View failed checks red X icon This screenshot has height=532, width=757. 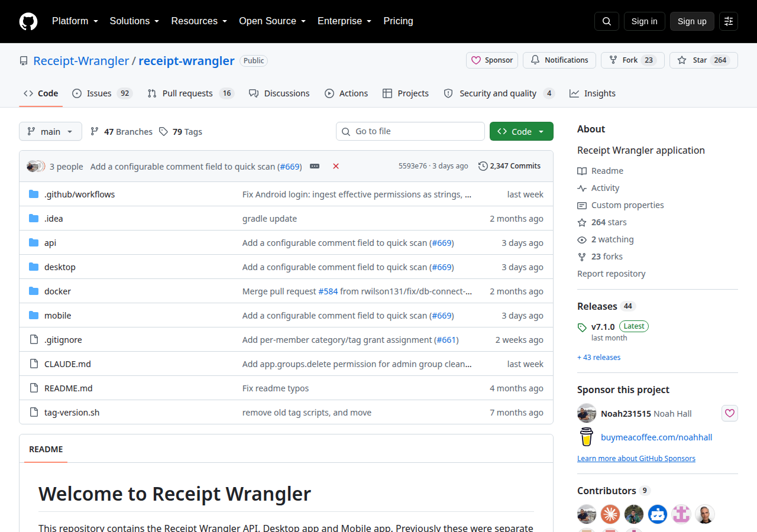click(x=336, y=167)
